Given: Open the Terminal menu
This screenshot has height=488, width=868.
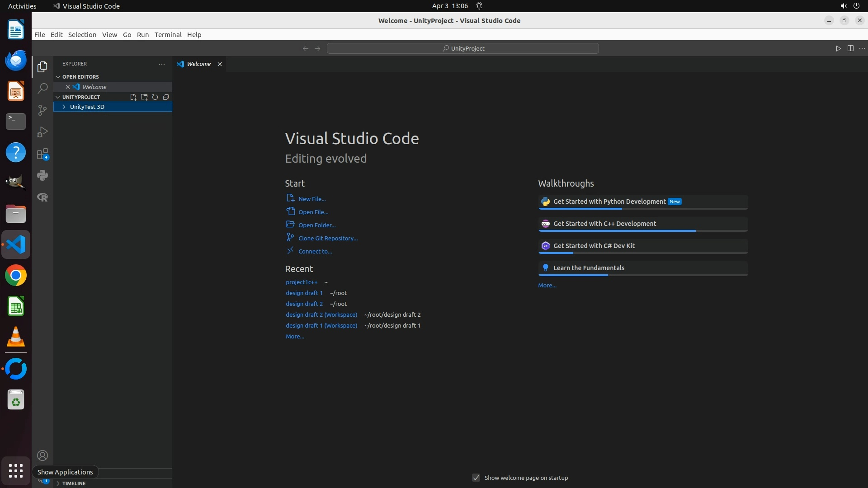Looking at the screenshot, I should (168, 35).
